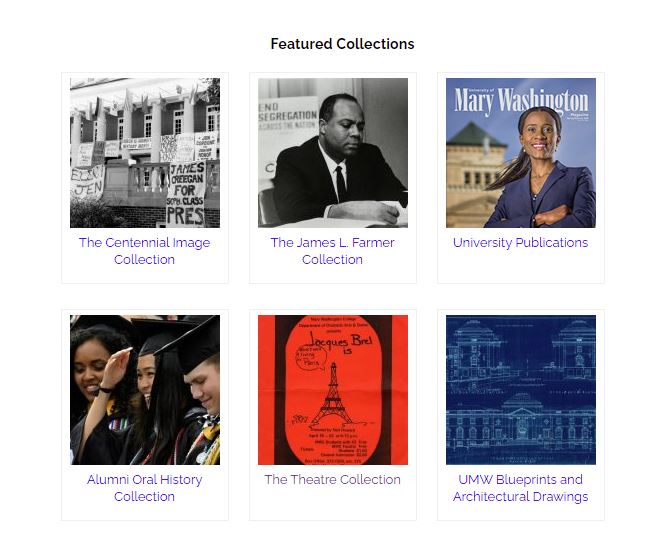The width and height of the screenshot is (649, 540).
Task: Select the graduates photo for Alumni Oral History
Action: (x=145, y=390)
